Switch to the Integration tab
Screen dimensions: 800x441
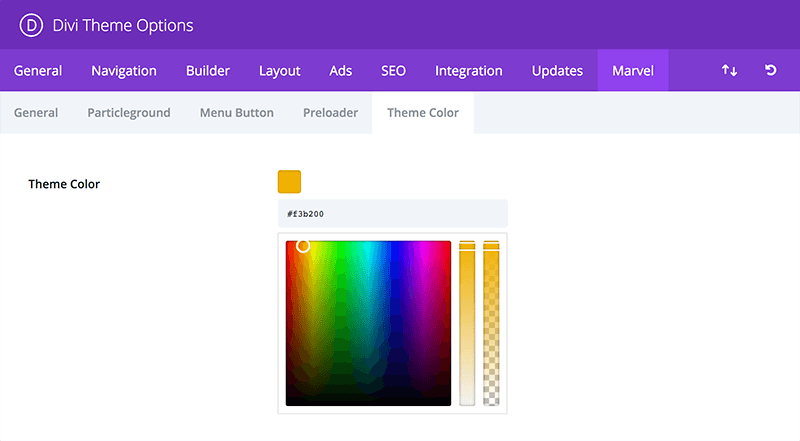pyautogui.click(x=469, y=70)
